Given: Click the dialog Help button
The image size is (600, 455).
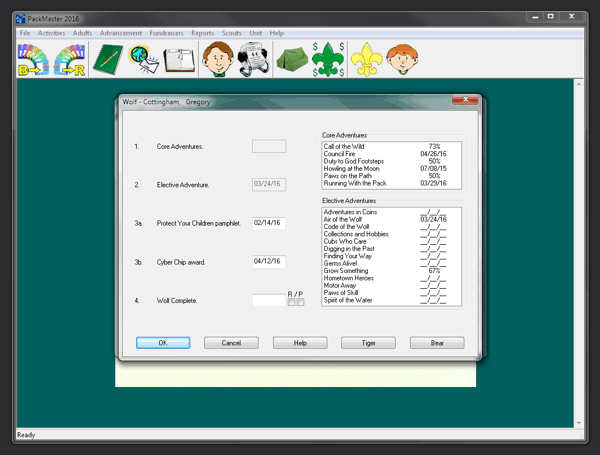Looking at the screenshot, I should [x=300, y=343].
